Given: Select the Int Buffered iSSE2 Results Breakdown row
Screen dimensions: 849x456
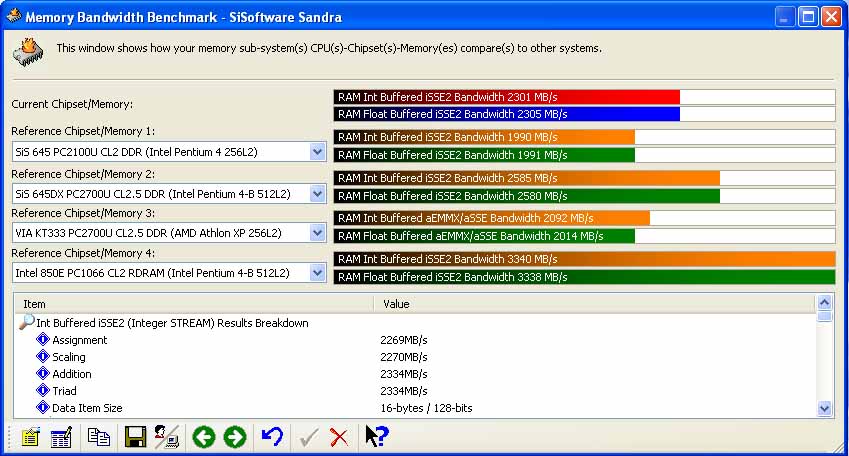Looking at the screenshot, I should click(172, 323).
